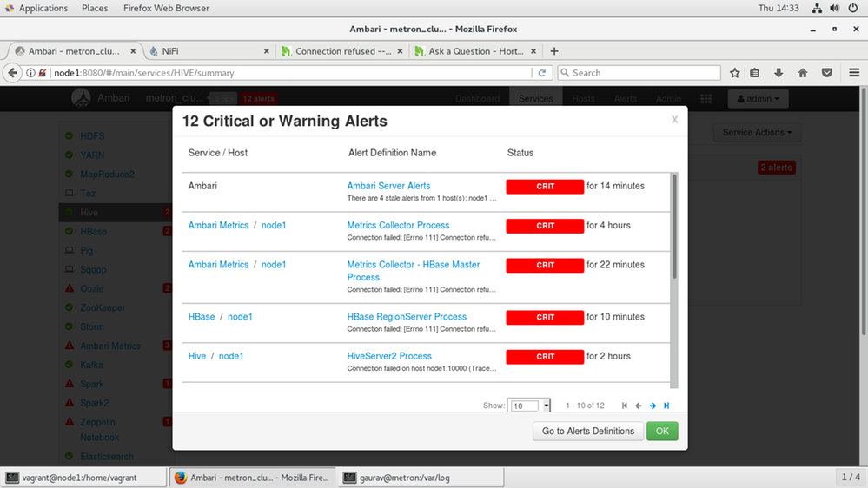Viewport: 868px width, 488px height.
Task: Open the downloads arrow icon
Action: point(779,72)
